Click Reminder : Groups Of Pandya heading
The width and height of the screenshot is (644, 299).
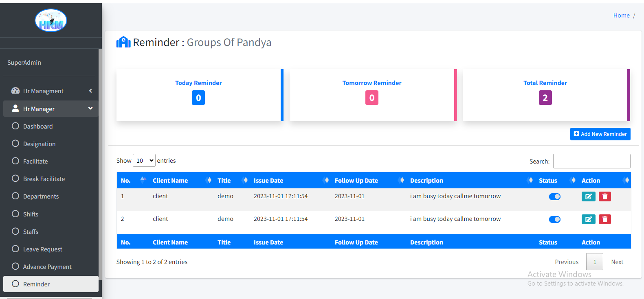coord(202,42)
